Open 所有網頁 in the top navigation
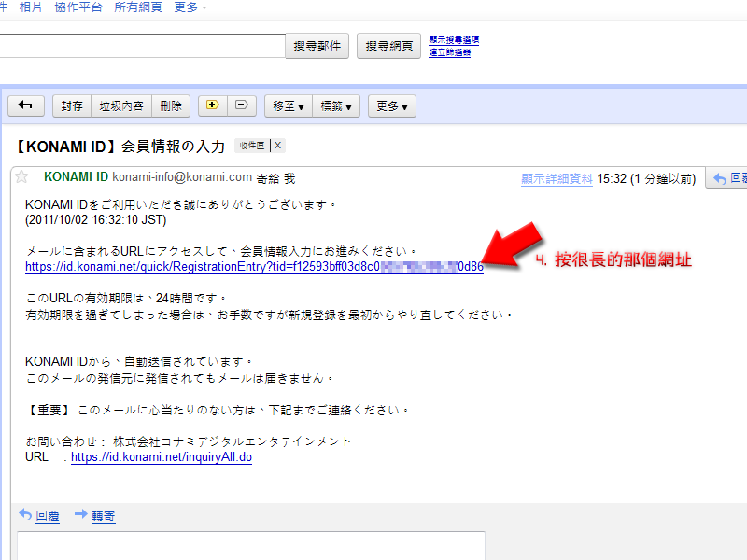 click(x=138, y=7)
